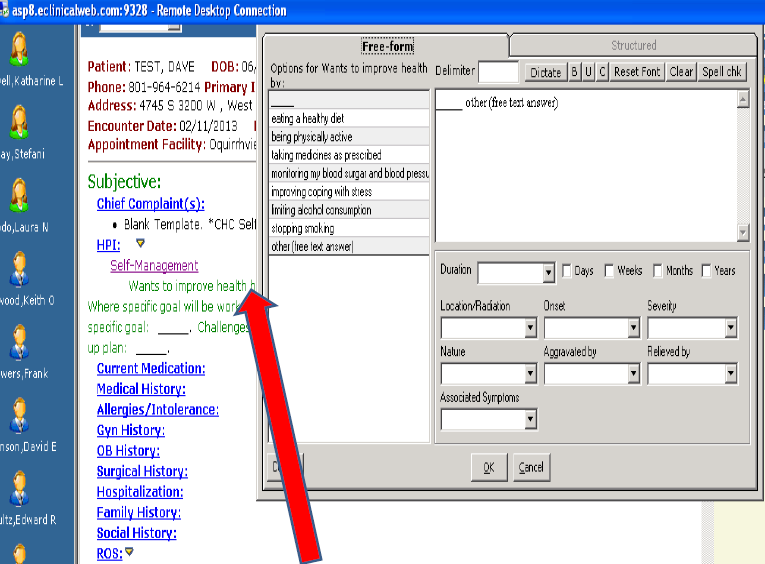The image size is (765, 564).
Task: Click into the Delimiter input field
Action: click(x=498, y=72)
